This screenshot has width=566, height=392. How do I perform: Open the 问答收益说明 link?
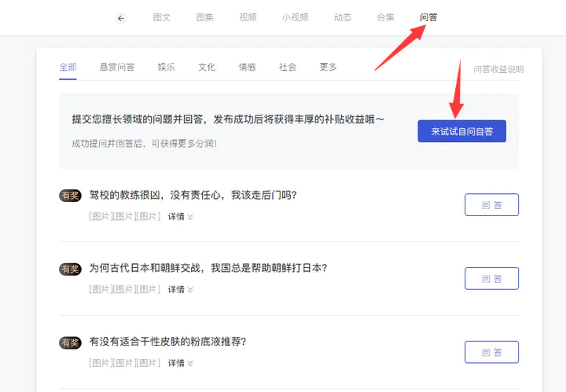(498, 69)
